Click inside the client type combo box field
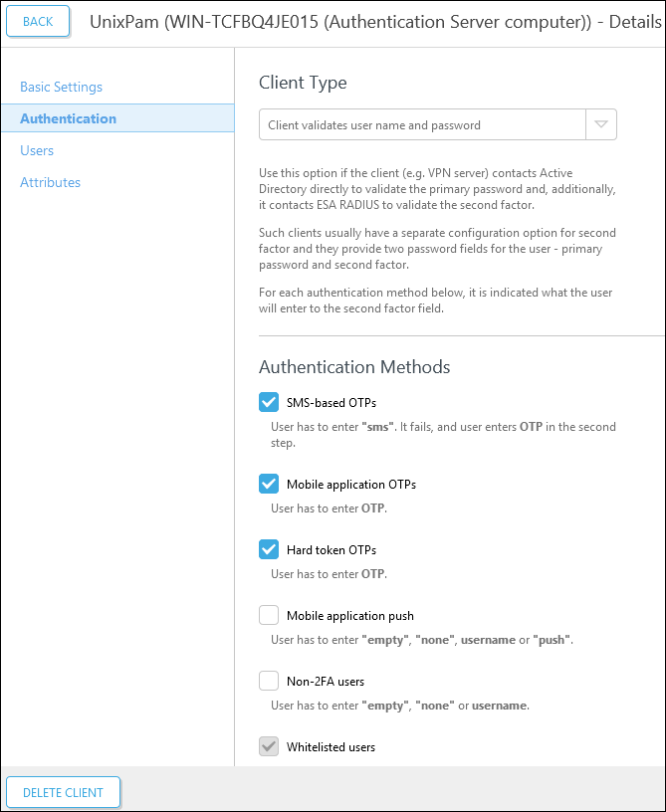The height and width of the screenshot is (812, 666). pos(418,124)
